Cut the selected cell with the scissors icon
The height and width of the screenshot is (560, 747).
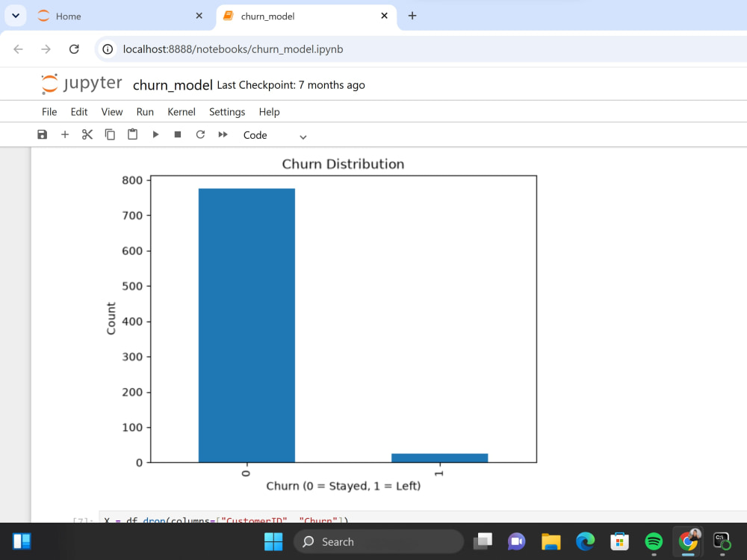point(87,134)
